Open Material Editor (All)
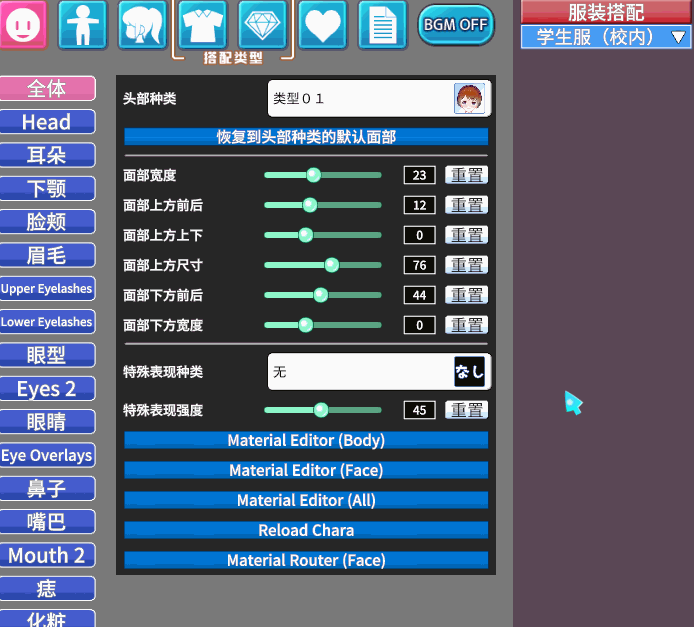This screenshot has height=627, width=694. 306,500
